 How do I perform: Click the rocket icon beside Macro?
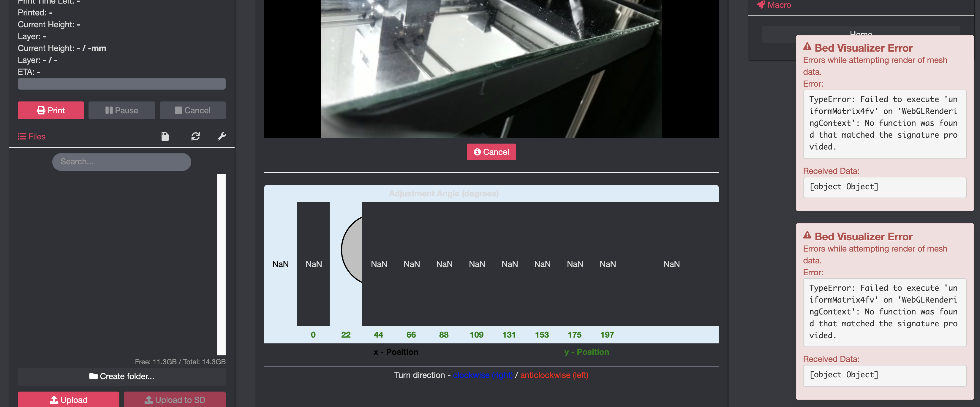(760, 5)
